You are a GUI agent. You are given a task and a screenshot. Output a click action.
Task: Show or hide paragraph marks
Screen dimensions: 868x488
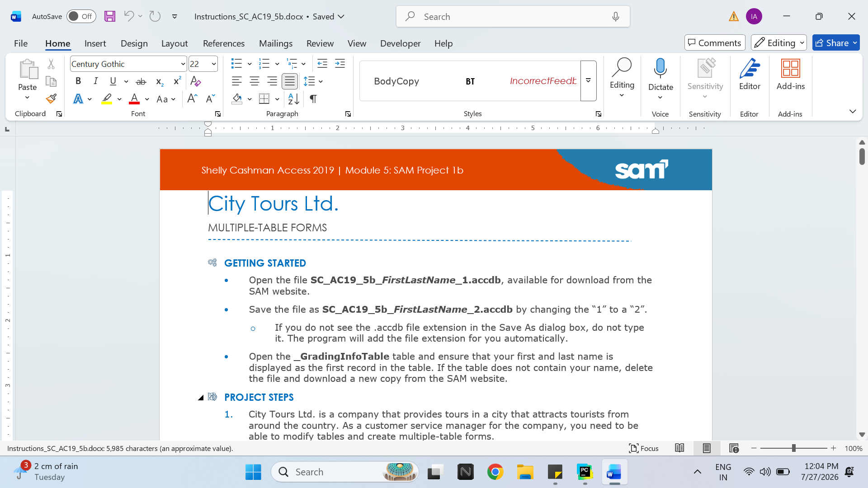pos(313,99)
